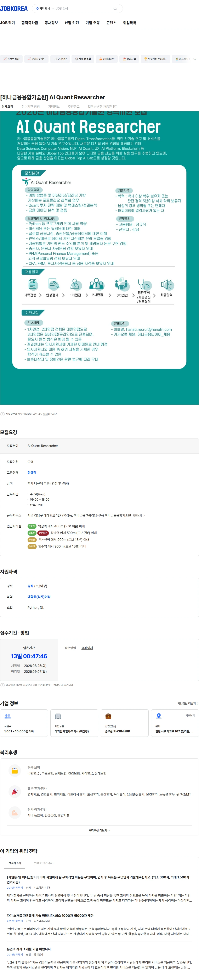199x980 pixels.
Task: Open the JOB 찾기 menu
Action: pos(8,23)
